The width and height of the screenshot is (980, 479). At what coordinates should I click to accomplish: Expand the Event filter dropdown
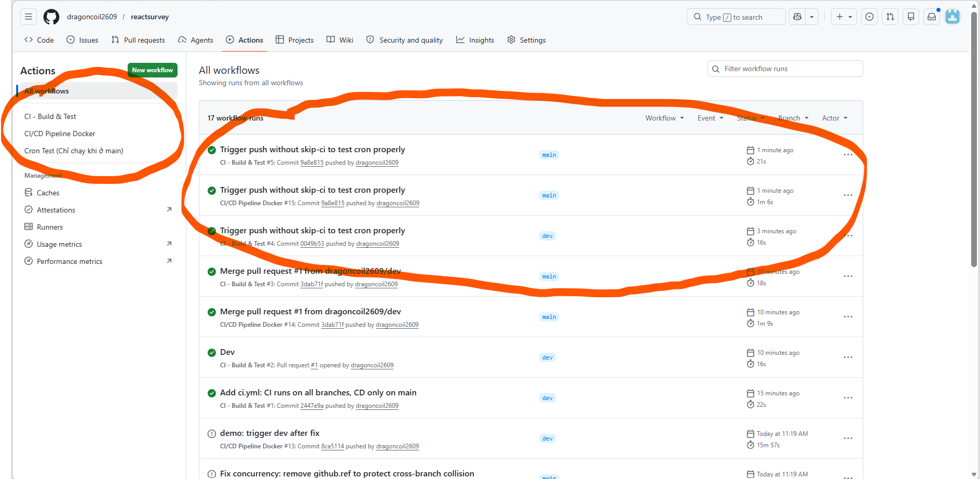point(710,118)
